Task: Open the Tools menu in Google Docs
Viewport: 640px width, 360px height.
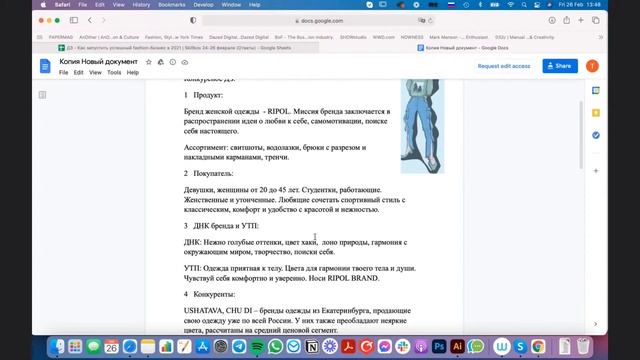Action: point(114,72)
